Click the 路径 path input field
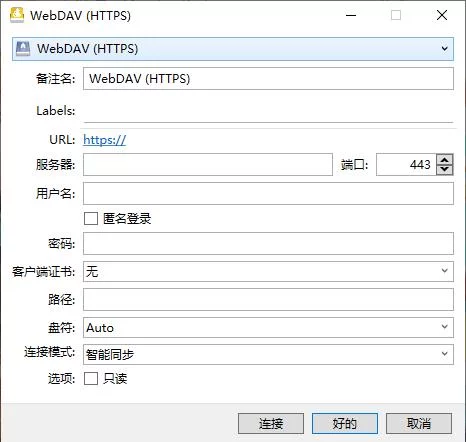 [x=268, y=299]
